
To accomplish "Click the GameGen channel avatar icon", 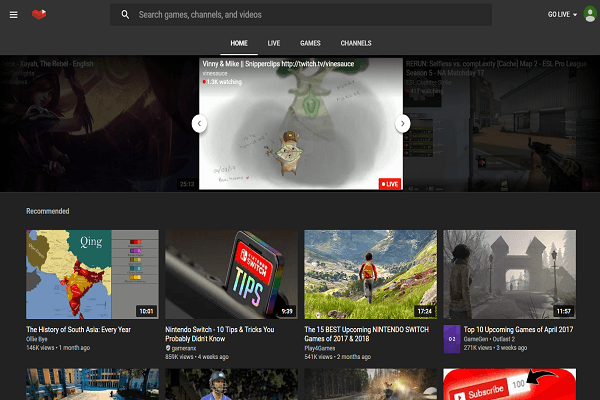I will [x=452, y=339].
